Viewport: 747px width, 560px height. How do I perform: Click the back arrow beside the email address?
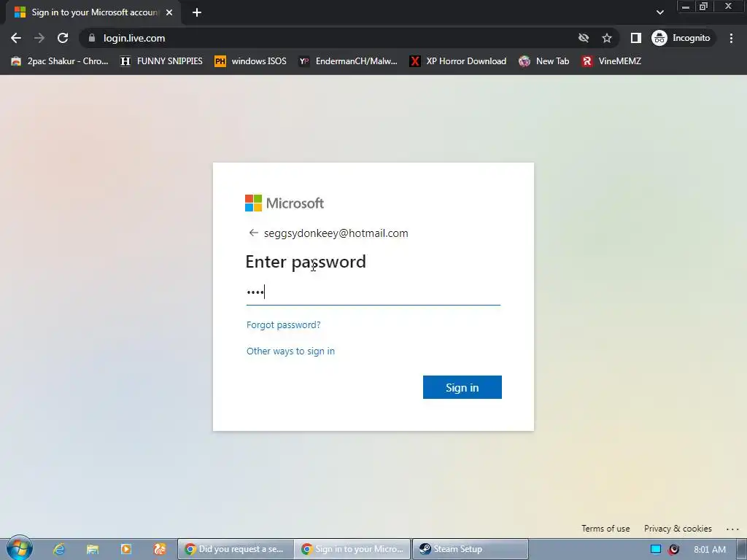click(253, 233)
